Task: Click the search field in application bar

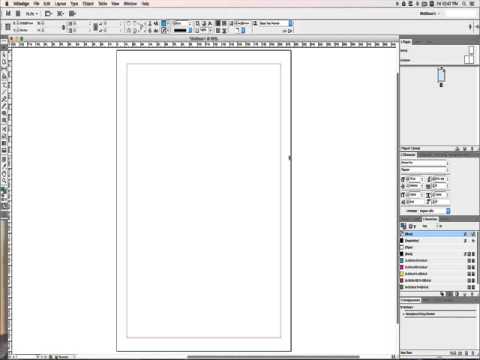Action: tap(461, 14)
